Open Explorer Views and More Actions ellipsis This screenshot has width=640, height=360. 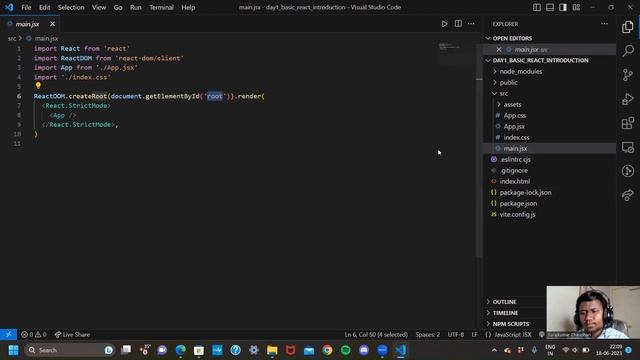(x=604, y=24)
